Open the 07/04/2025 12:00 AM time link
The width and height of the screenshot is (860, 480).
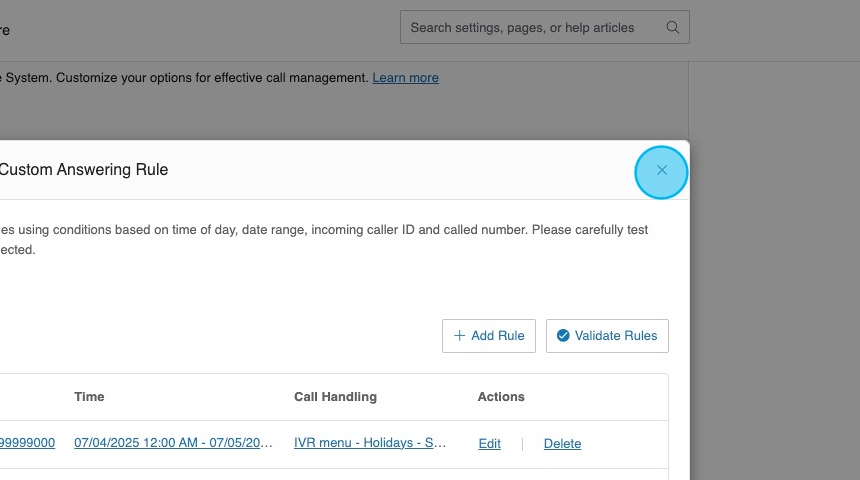[x=172, y=443]
